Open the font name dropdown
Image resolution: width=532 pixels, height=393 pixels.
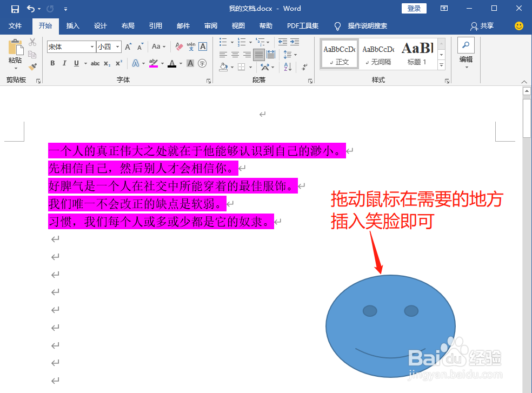tap(92, 46)
